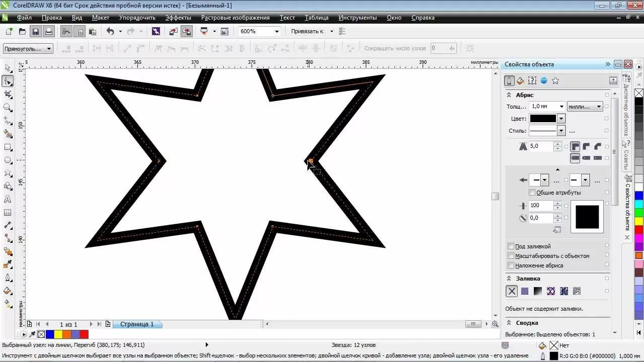This screenshot has height=362, width=644.
Task: Select the Ellipse tool
Action: tap(8, 160)
